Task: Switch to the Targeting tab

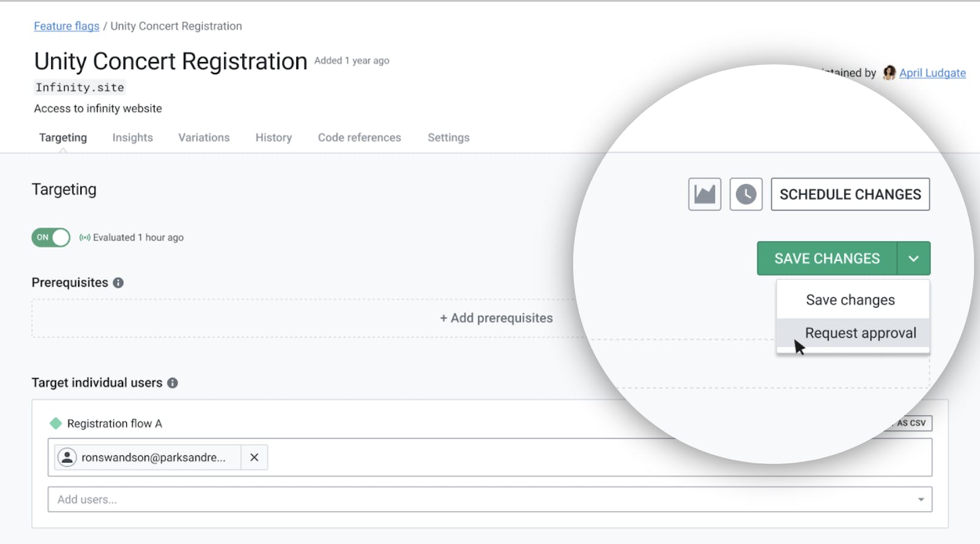Action: [63, 138]
